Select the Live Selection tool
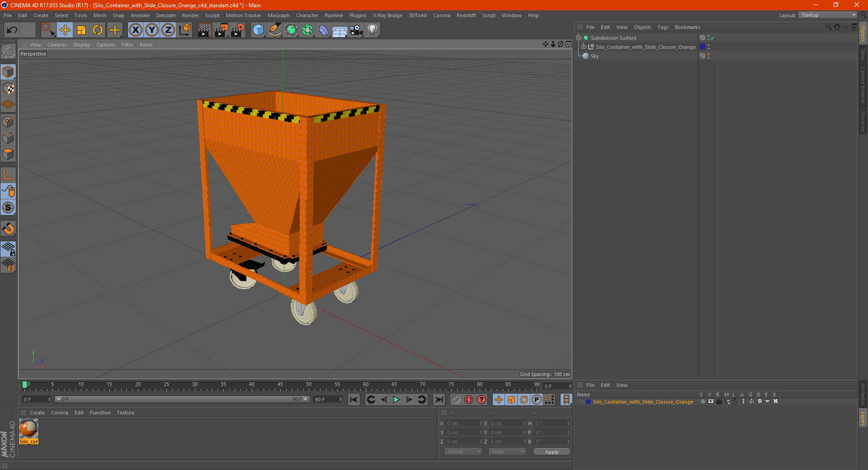The width and height of the screenshot is (868, 470). (x=48, y=30)
